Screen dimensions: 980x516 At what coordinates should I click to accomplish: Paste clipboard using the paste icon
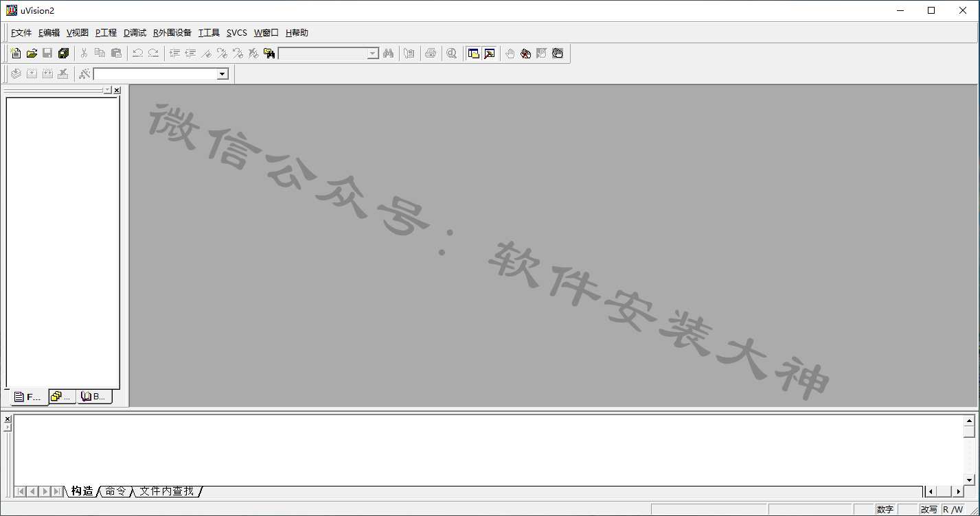[x=116, y=53]
